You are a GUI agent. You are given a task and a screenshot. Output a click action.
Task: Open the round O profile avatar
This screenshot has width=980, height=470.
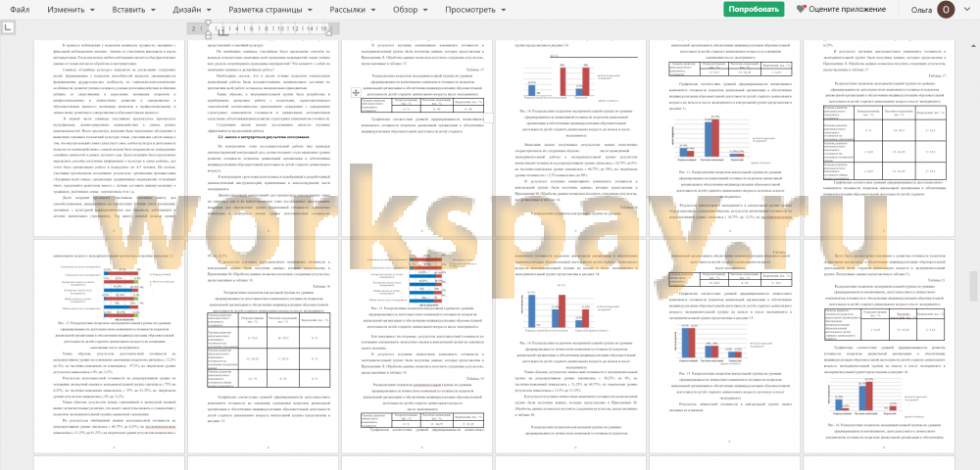(x=947, y=10)
